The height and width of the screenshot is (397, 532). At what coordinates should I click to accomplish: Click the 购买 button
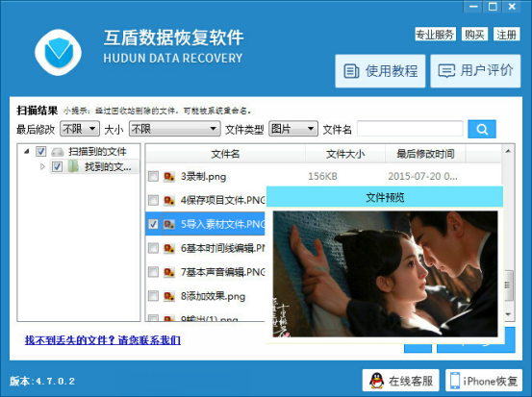click(474, 35)
